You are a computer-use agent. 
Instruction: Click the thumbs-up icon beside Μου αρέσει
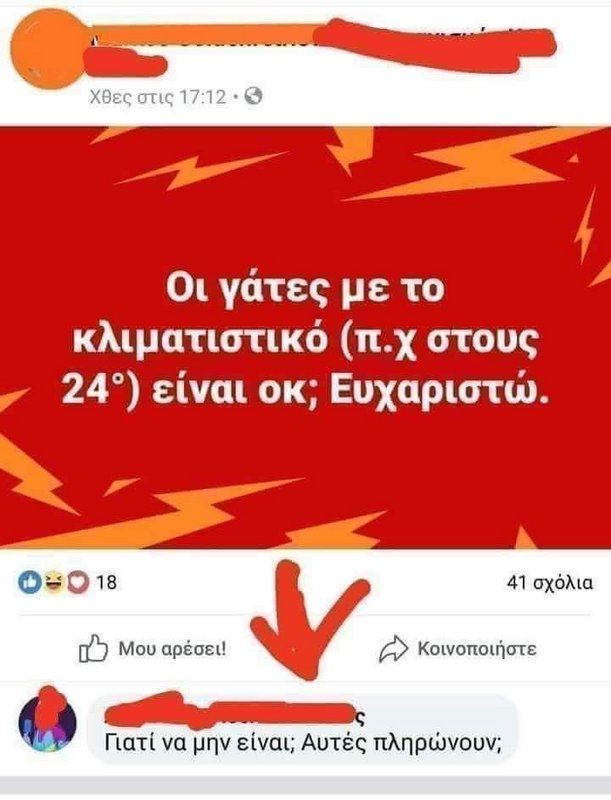(93, 648)
